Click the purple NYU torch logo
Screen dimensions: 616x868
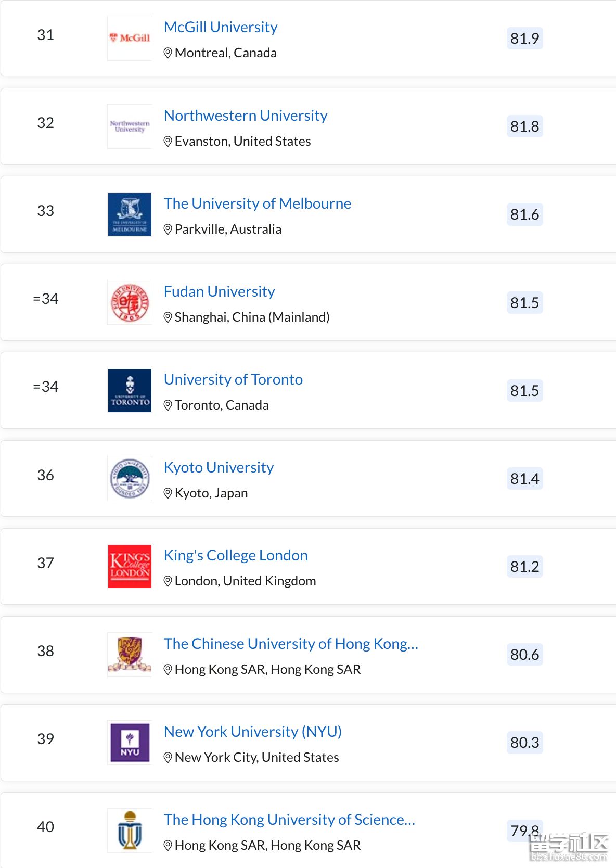[130, 743]
